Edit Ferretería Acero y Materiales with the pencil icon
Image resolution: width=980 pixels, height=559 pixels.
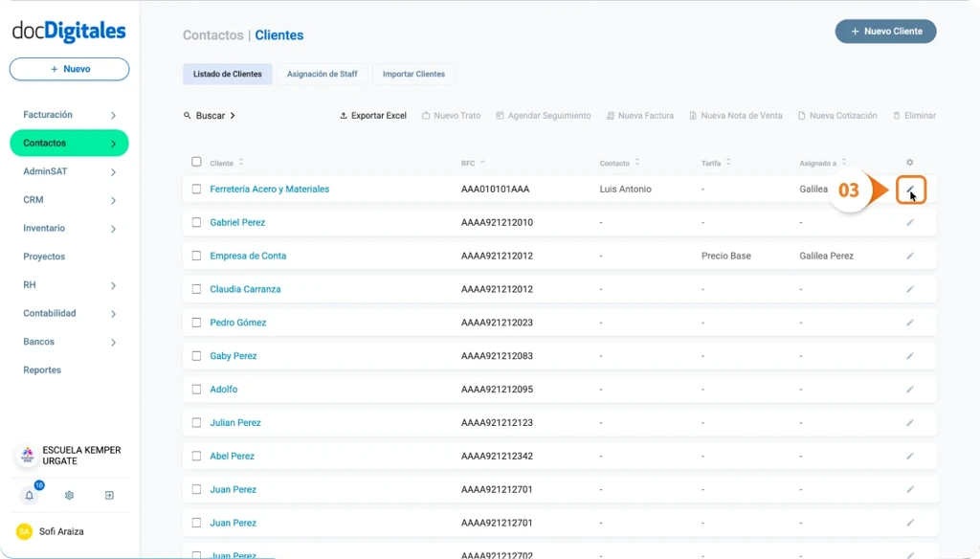pos(910,190)
